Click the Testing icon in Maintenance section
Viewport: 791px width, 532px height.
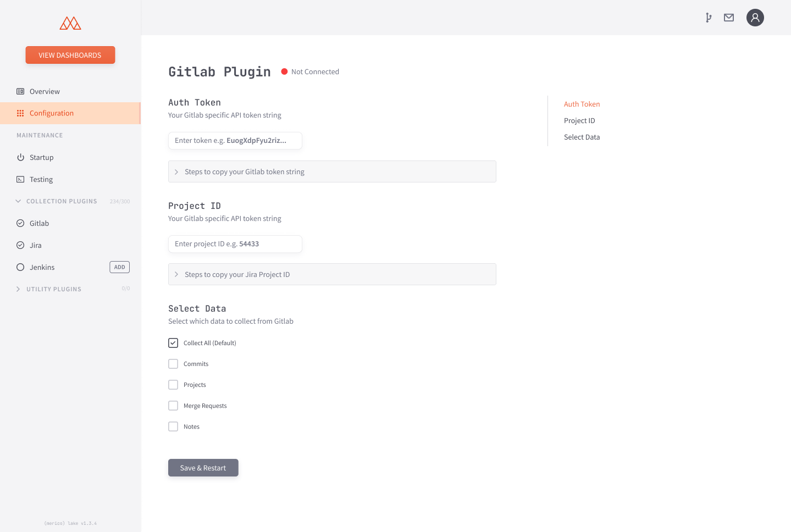(x=20, y=179)
